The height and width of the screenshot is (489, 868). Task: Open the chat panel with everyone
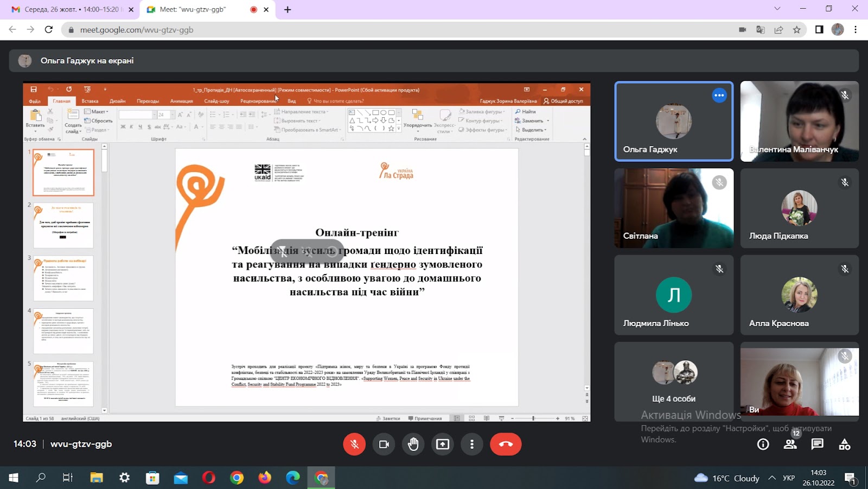click(x=818, y=444)
